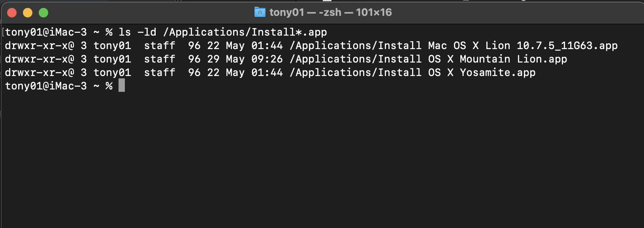This screenshot has height=228, width=644.
Task: Click the 01:44 time on the Yosamite row
Action: click(x=267, y=72)
